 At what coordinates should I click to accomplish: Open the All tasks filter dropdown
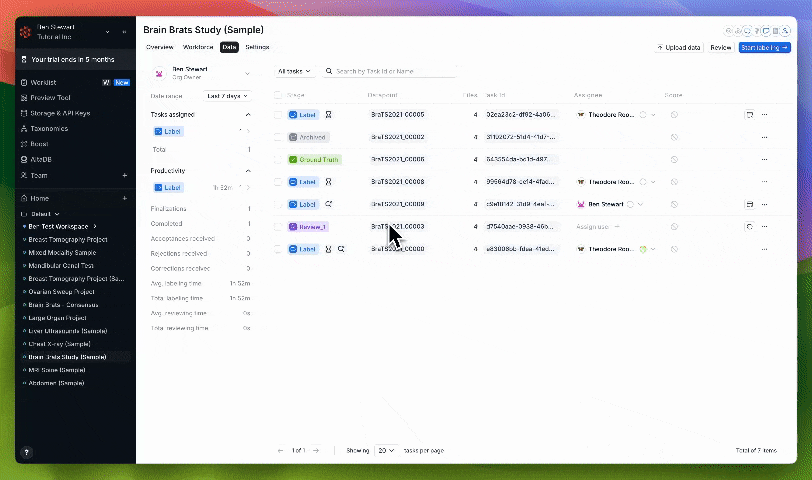294,71
